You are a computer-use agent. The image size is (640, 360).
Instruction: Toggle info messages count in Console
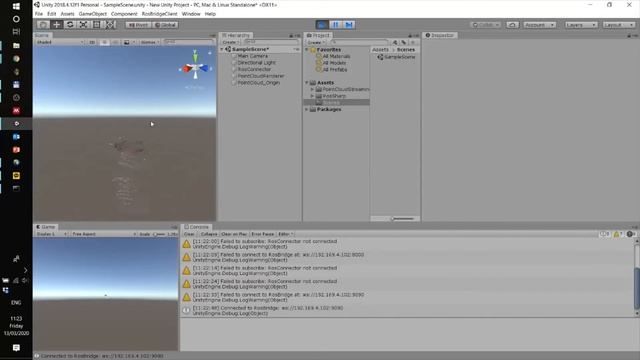point(604,234)
